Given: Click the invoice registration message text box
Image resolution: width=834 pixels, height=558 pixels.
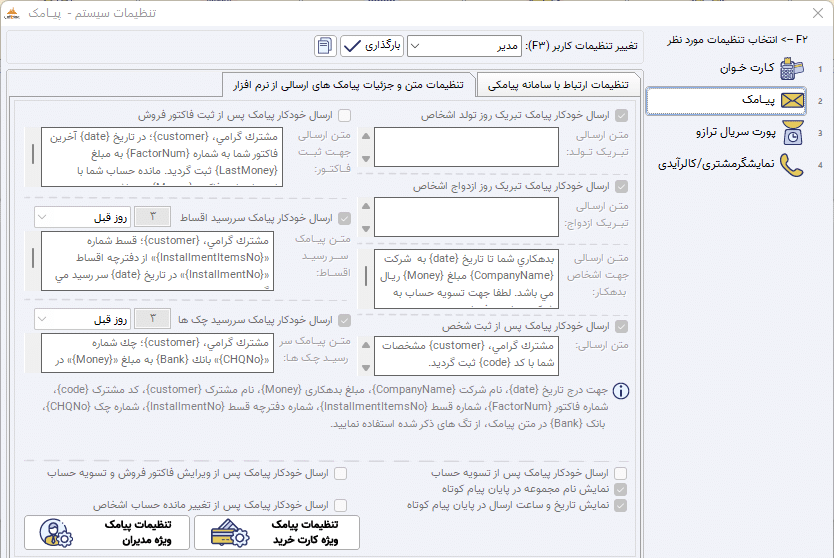Looking at the screenshot, I should (162, 157).
